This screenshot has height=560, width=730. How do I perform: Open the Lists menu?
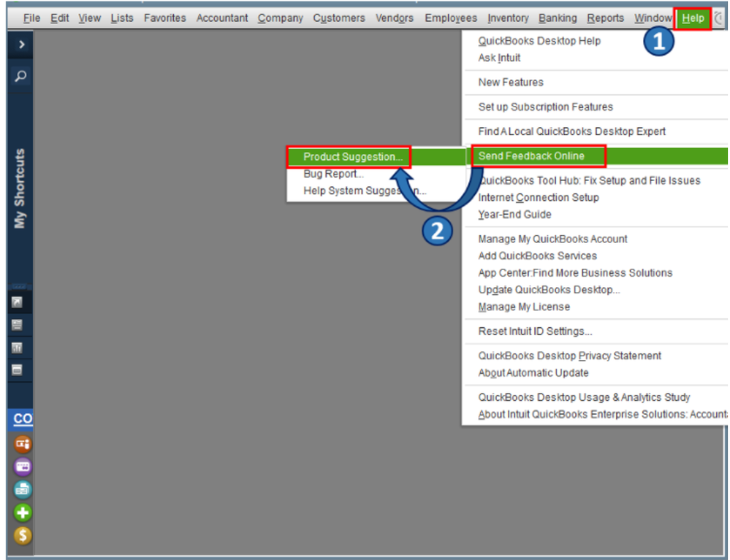pyautogui.click(x=122, y=18)
